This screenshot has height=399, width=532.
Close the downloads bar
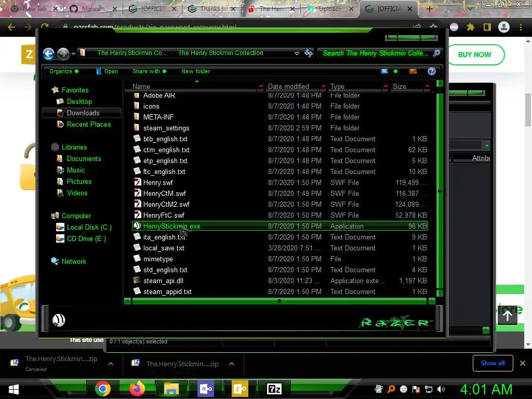[523, 363]
